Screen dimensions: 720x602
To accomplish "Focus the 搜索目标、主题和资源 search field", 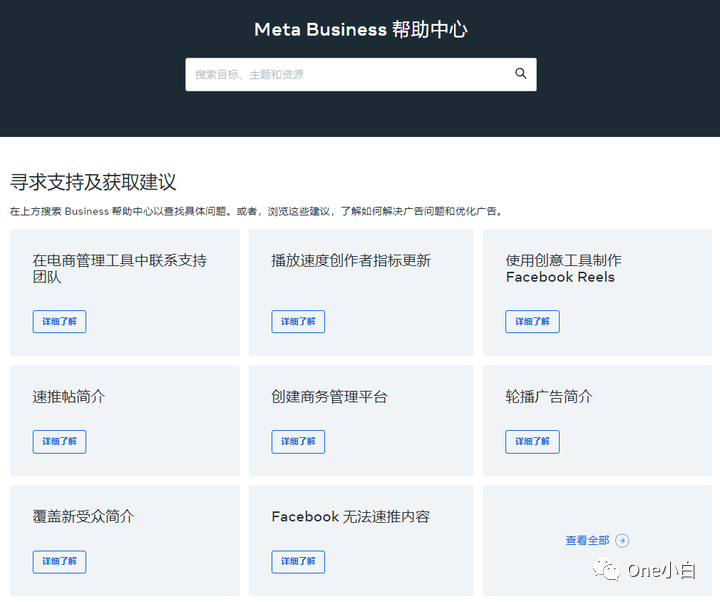I will click(x=360, y=74).
